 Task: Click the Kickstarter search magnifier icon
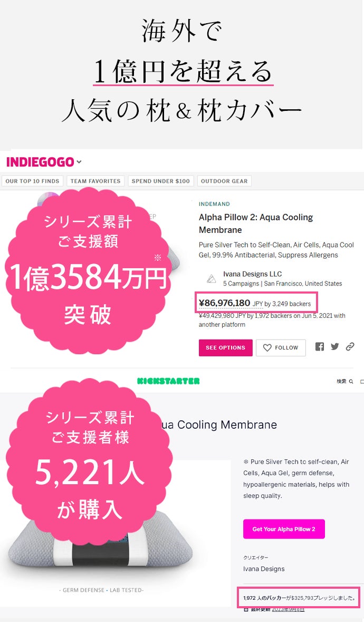pos(351,381)
